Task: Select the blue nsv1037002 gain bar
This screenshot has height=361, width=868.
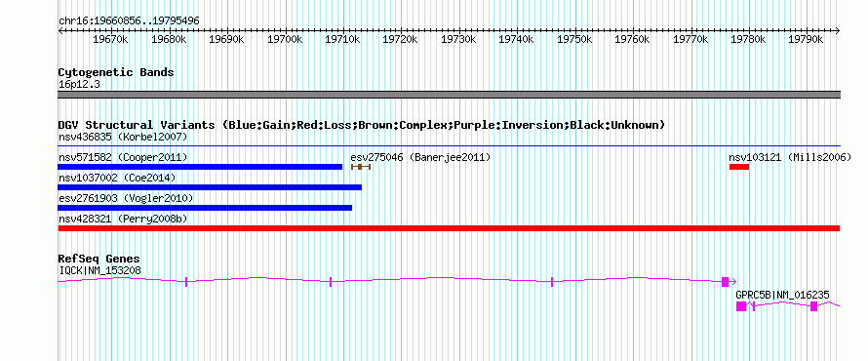Action: click(210, 187)
